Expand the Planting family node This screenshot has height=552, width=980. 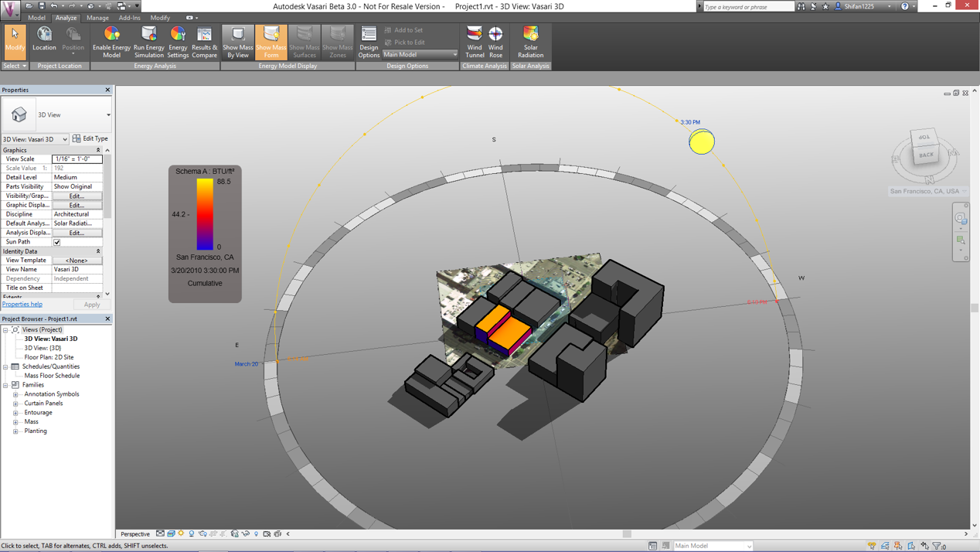[x=15, y=431]
